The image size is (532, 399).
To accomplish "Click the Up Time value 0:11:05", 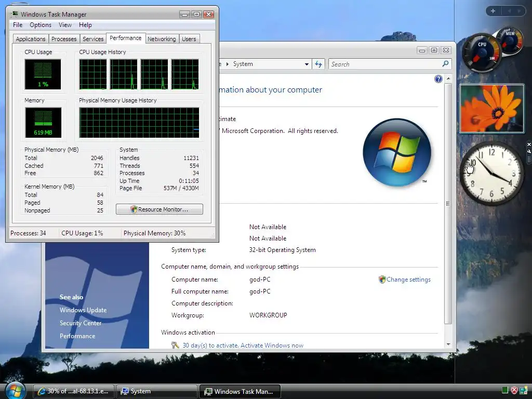I will tap(189, 181).
